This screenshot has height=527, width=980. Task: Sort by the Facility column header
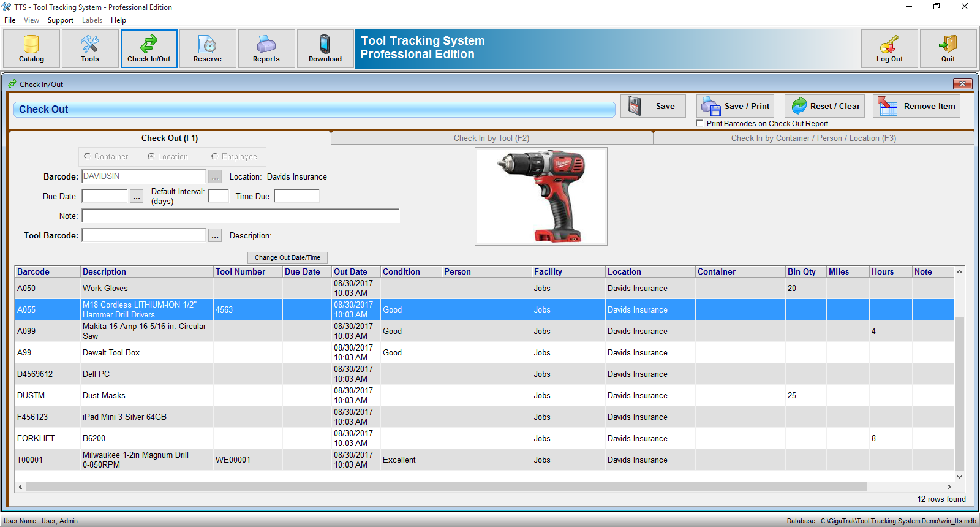(568, 271)
